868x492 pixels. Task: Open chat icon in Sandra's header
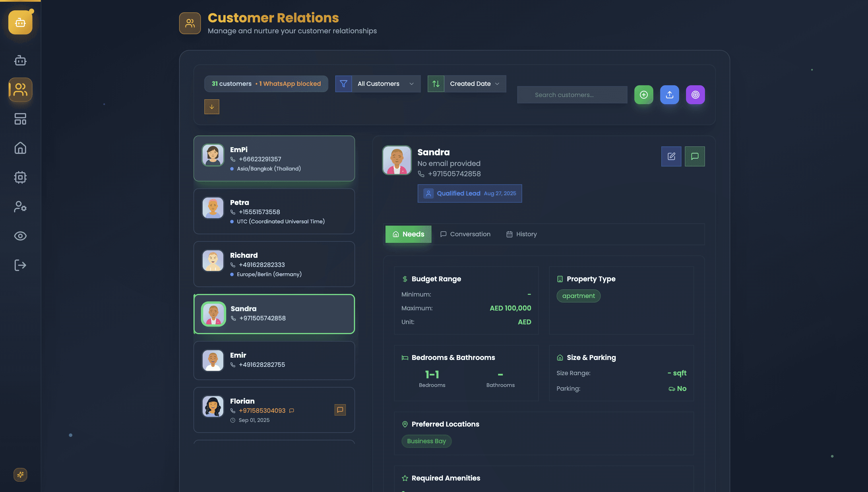pos(694,156)
